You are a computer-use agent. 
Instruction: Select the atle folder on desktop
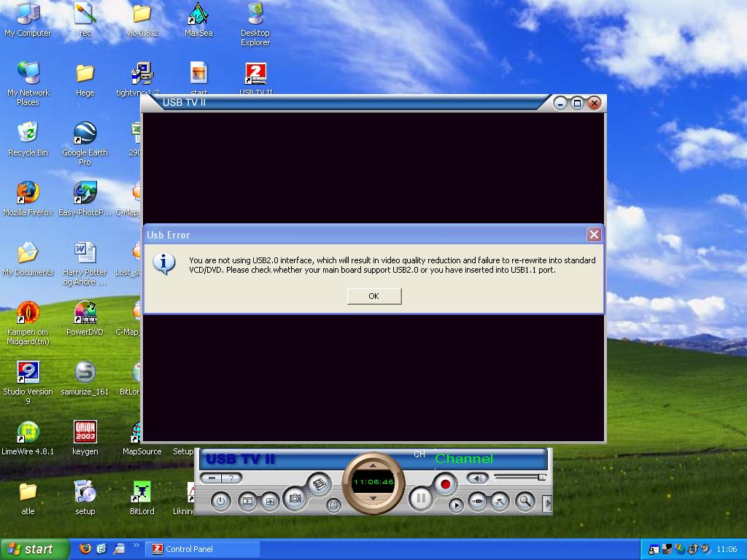28,497
